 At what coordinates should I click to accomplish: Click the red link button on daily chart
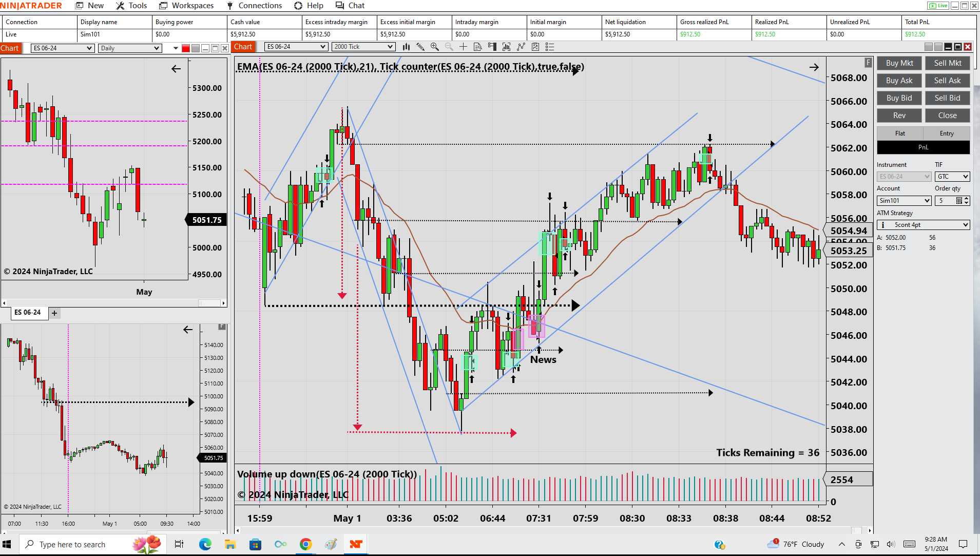click(x=186, y=48)
